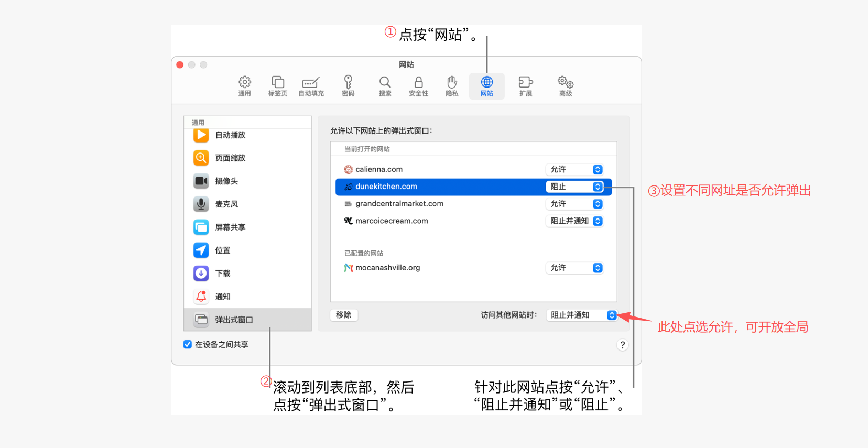Open the calienna.com 允许 dropdown
Image resolution: width=868 pixels, height=448 pixels.
(x=574, y=169)
